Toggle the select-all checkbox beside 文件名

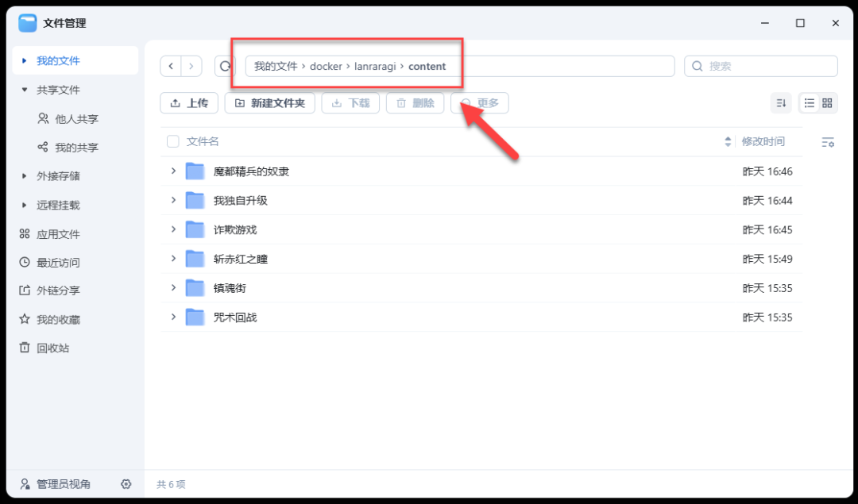[x=173, y=141]
